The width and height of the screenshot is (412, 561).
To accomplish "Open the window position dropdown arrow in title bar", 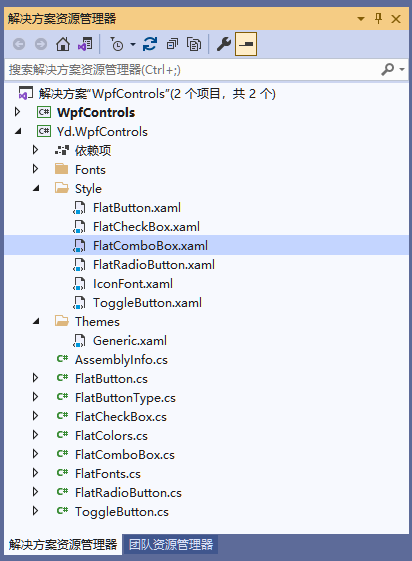I will pos(361,19).
